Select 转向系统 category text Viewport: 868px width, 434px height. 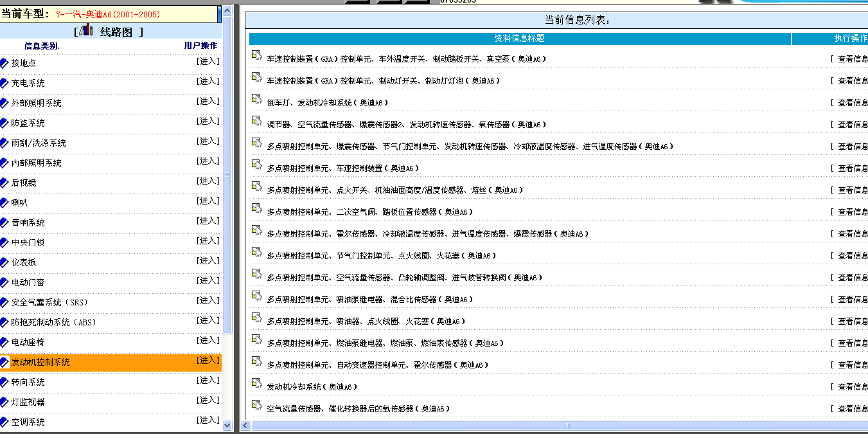[x=28, y=383]
